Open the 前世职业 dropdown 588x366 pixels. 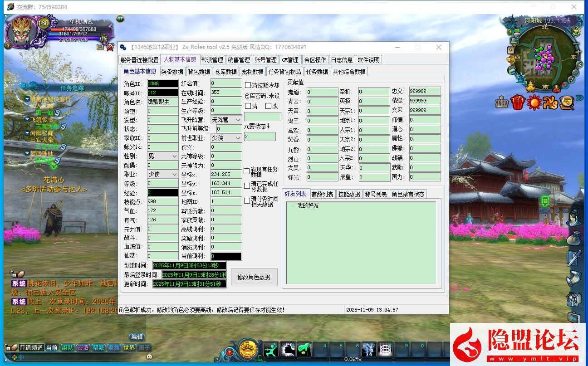click(226, 138)
